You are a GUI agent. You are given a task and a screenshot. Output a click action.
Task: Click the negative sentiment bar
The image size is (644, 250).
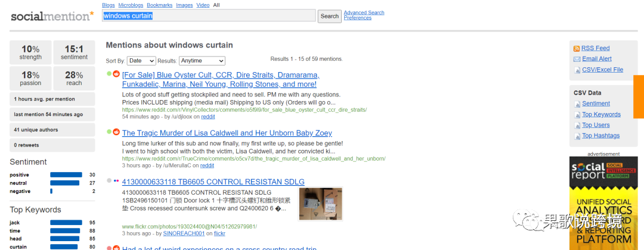click(51, 192)
